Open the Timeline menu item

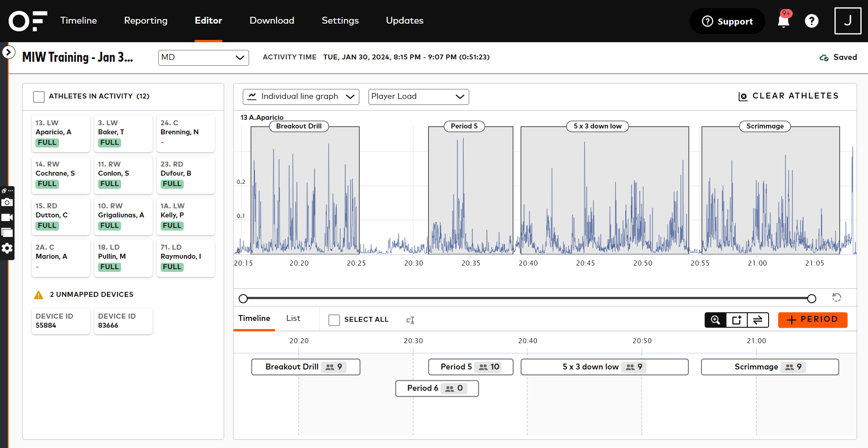[x=78, y=20]
